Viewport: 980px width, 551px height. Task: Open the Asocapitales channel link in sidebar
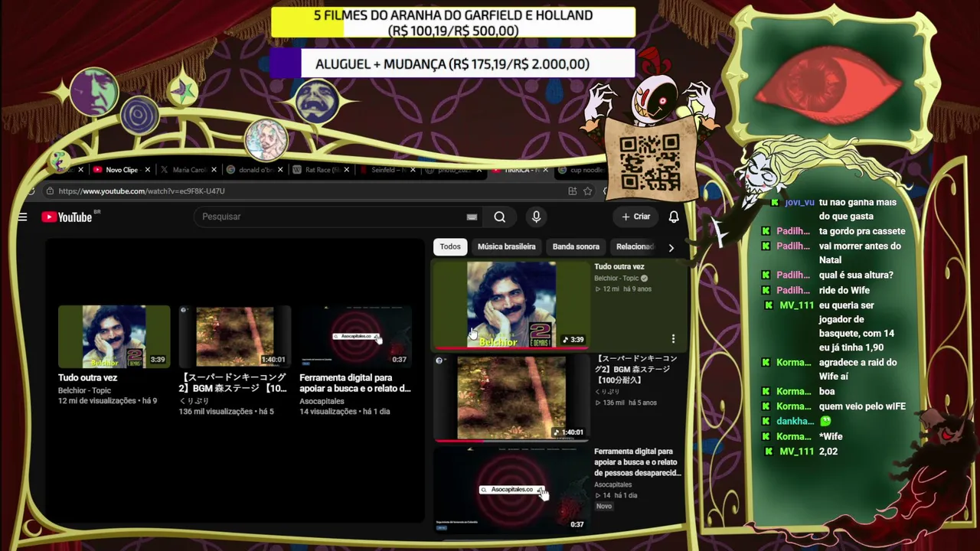[x=612, y=484]
